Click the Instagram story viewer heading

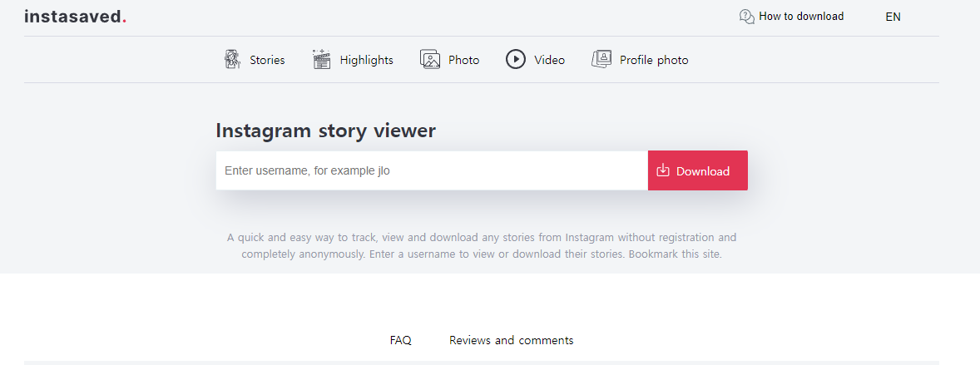pyautogui.click(x=325, y=131)
